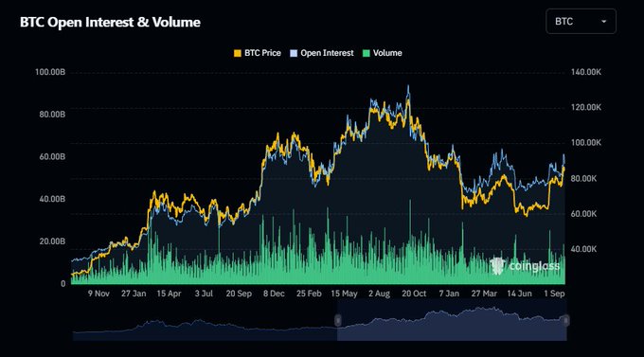The width and height of the screenshot is (644, 357).
Task: Click the 80.00K right axis value
Action: pos(583,179)
